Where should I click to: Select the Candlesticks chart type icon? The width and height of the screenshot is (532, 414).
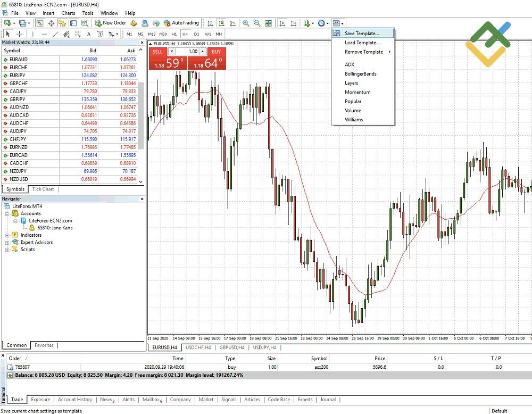click(222, 23)
